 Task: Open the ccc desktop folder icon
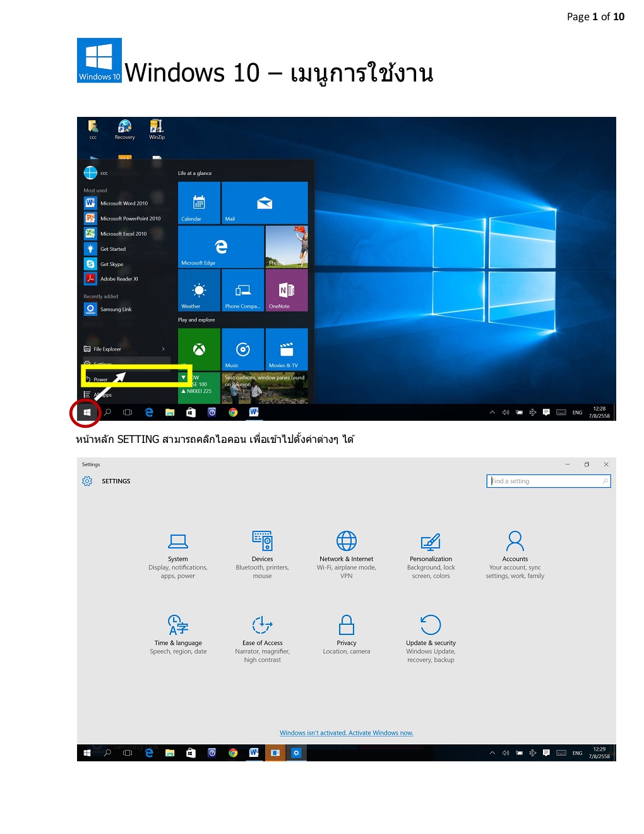(x=93, y=130)
